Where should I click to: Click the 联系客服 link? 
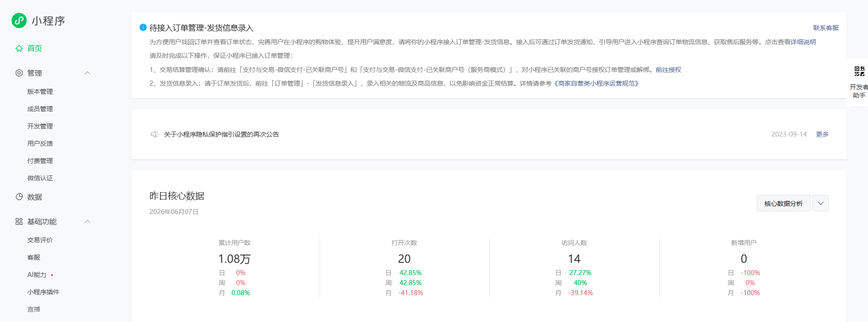(x=826, y=28)
